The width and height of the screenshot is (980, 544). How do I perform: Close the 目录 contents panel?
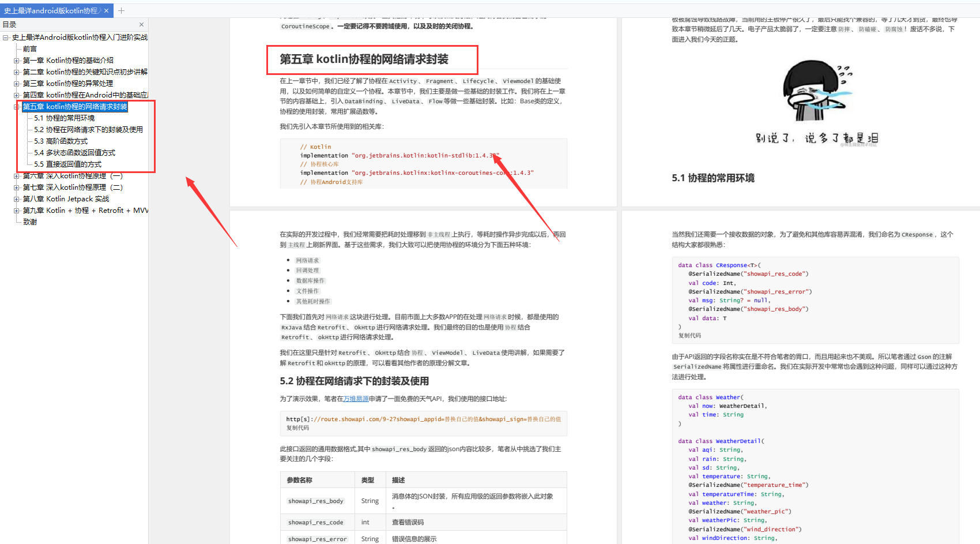pyautogui.click(x=141, y=24)
